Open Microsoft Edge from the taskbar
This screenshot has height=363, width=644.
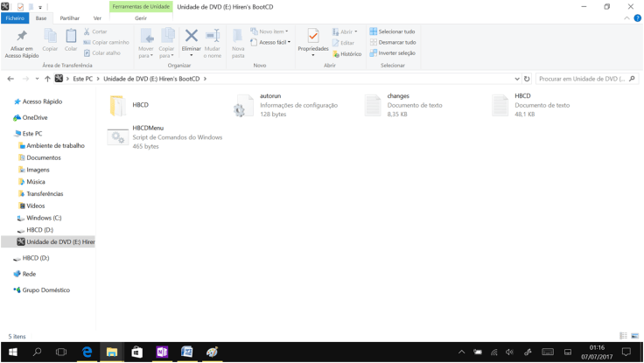(87, 352)
